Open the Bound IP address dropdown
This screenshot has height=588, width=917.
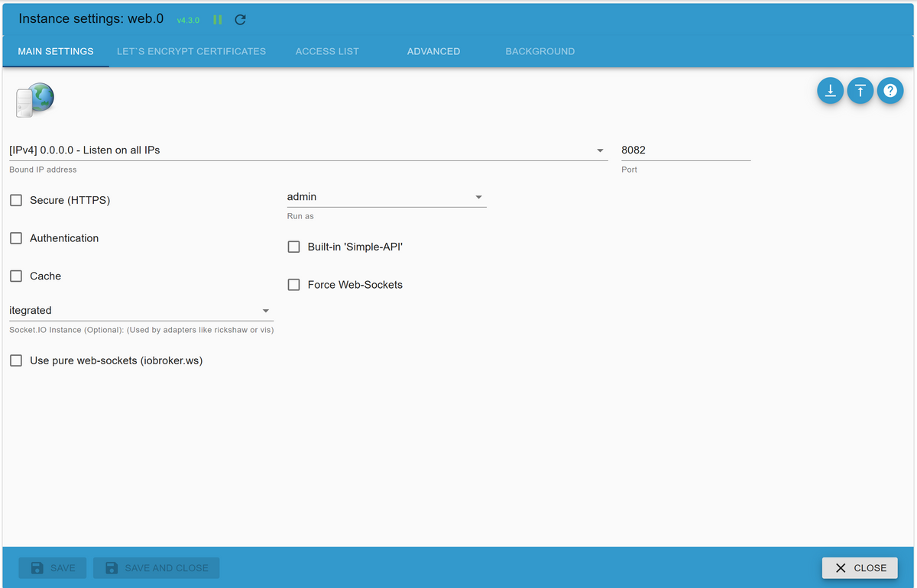click(x=309, y=150)
